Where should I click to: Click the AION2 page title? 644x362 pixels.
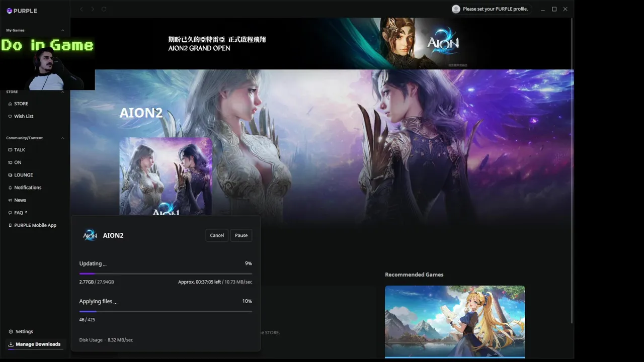(x=141, y=113)
